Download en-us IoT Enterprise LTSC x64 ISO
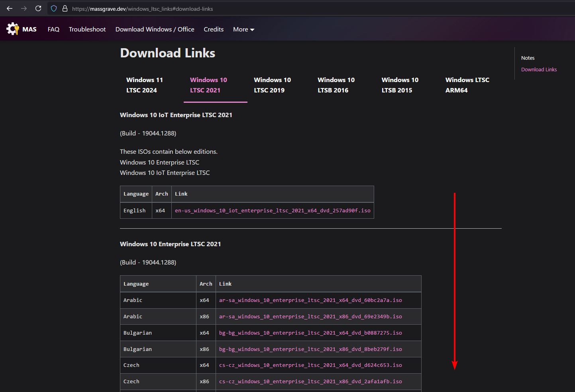 273,211
